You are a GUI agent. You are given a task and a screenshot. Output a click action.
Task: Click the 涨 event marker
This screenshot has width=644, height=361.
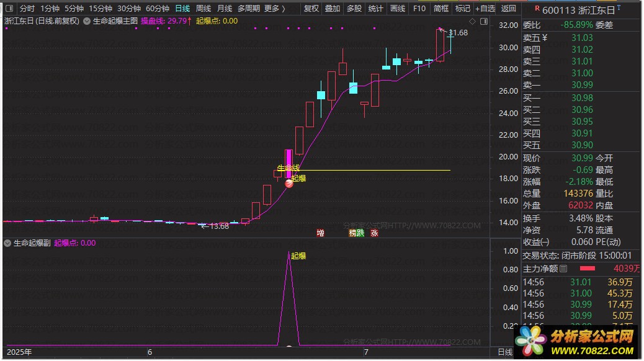374,233
